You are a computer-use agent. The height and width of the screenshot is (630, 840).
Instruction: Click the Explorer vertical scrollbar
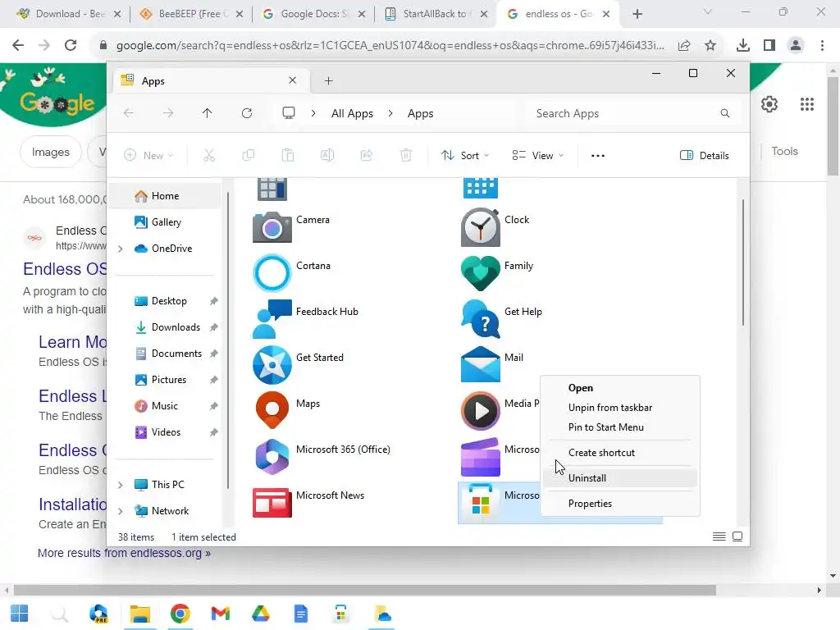coord(743,262)
